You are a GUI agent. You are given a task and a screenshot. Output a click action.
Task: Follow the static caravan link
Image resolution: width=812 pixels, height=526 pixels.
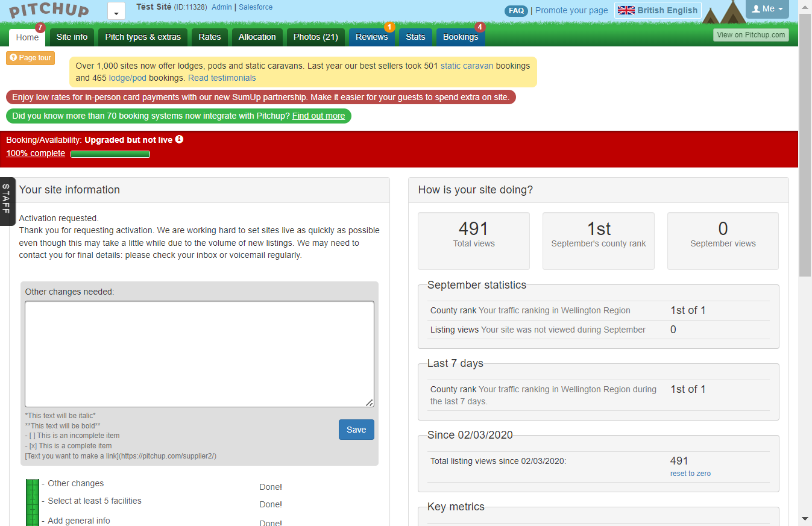467,66
